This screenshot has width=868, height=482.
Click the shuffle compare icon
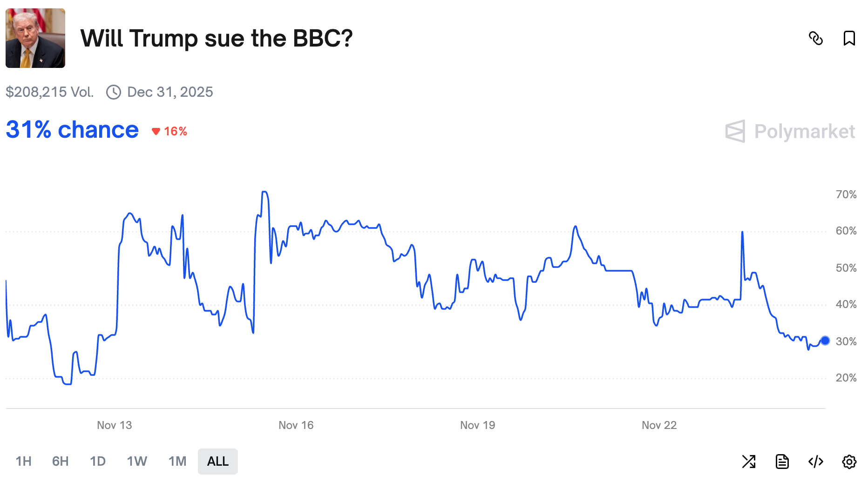coord(749,462)
